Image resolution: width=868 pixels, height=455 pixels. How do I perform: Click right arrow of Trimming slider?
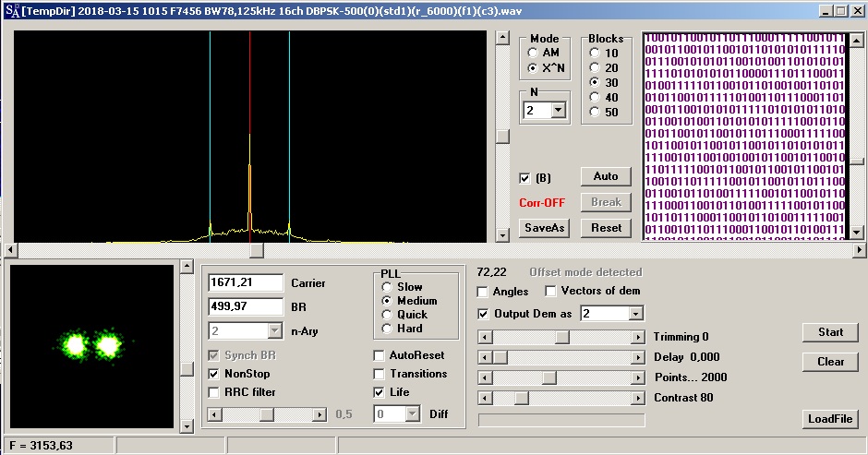pyautogui.click(x=638, y=337)
